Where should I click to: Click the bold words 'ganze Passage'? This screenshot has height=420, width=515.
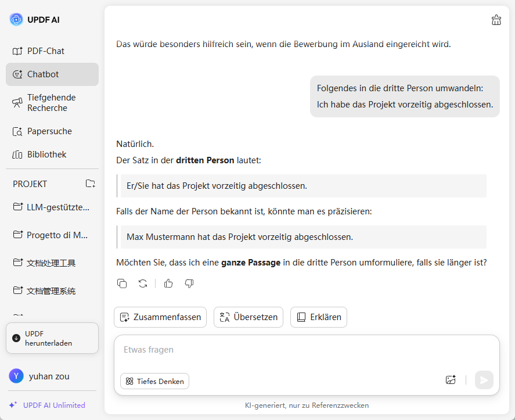[x=251, y=263]
